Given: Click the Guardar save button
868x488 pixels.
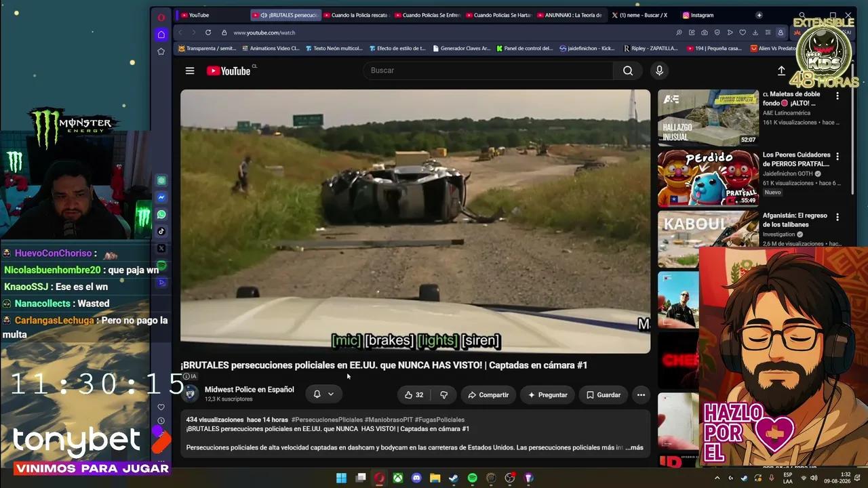Looking at the screenshot, I should pos(603,394).
